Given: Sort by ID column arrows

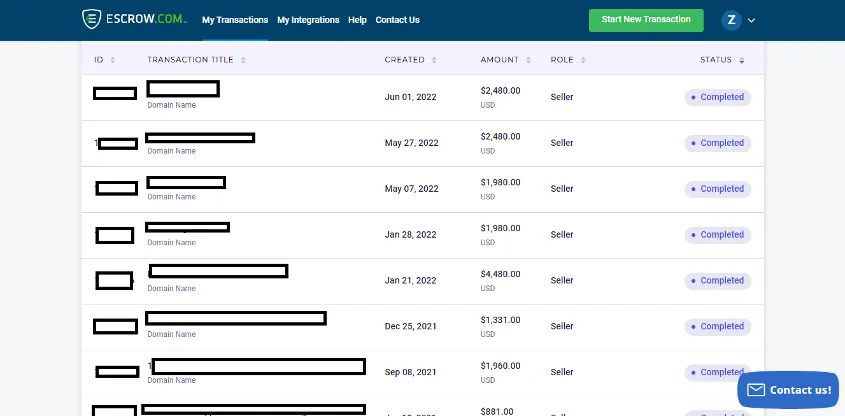Looking at the screenshot, I should pos(113,60).
